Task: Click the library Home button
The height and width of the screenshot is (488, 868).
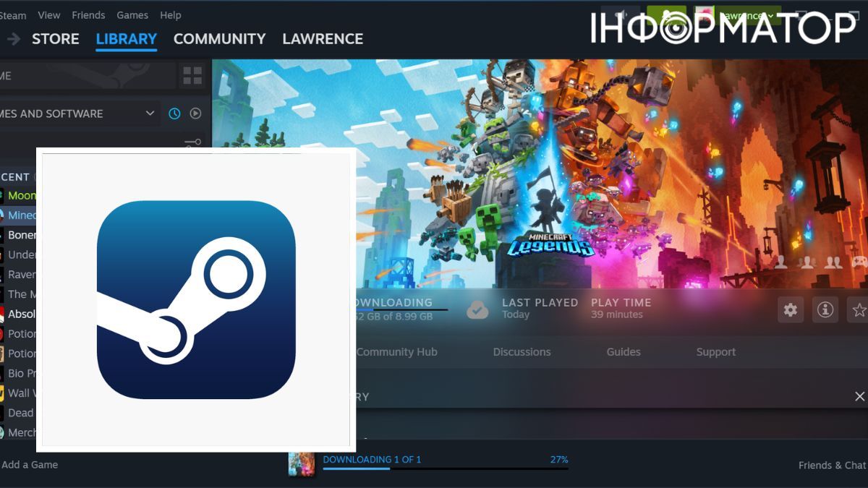Action: coord(87,76)
